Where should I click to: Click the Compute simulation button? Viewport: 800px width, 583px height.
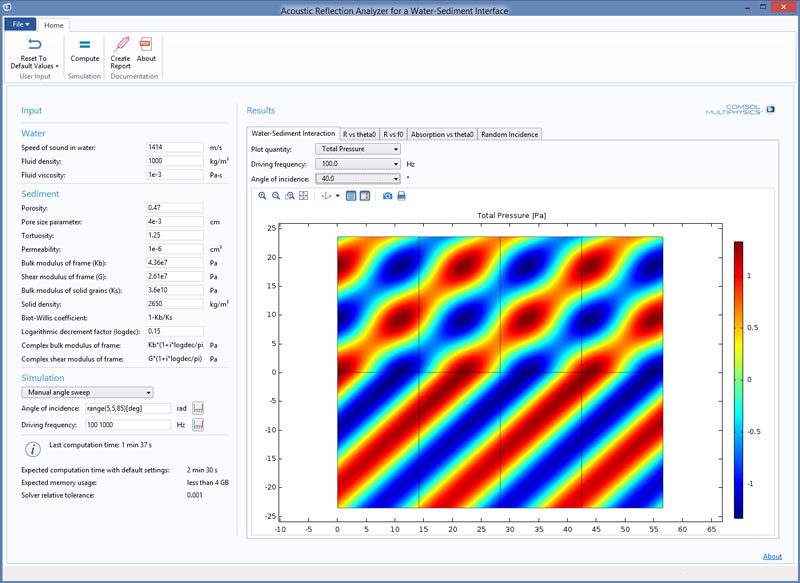tap(85, 49)
